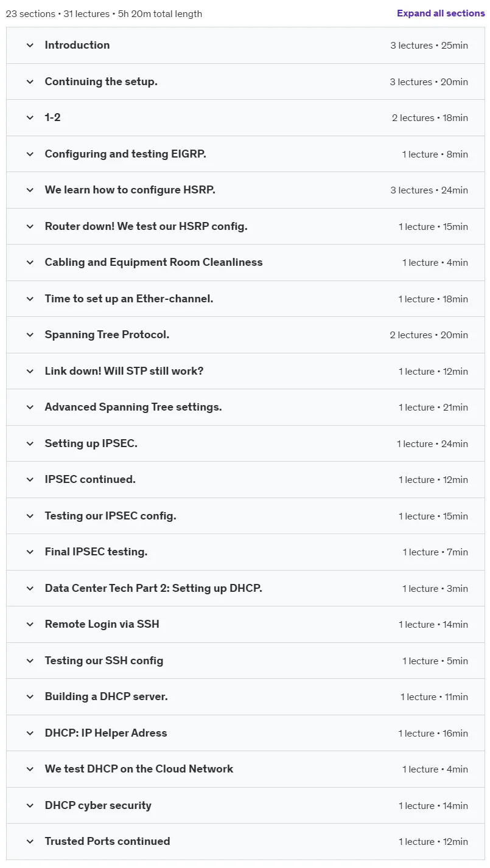Expand the 1-2 section arrow
The height and width of the screenshot is (868, 490).
30,118
